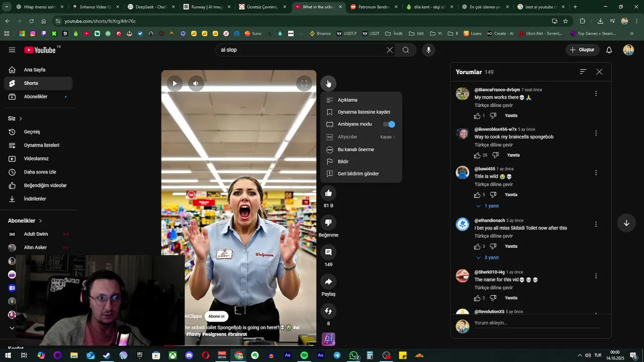Expand the Siz section
This screenshot has height=362, width=644.
[x=15, y=119]
